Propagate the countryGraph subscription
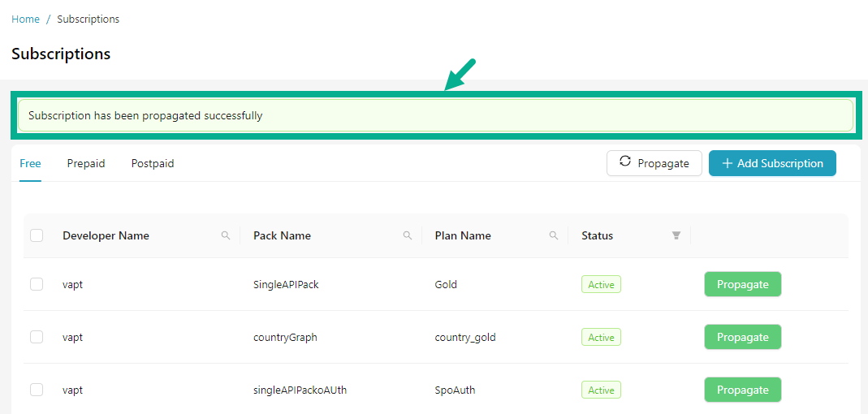 742,337
